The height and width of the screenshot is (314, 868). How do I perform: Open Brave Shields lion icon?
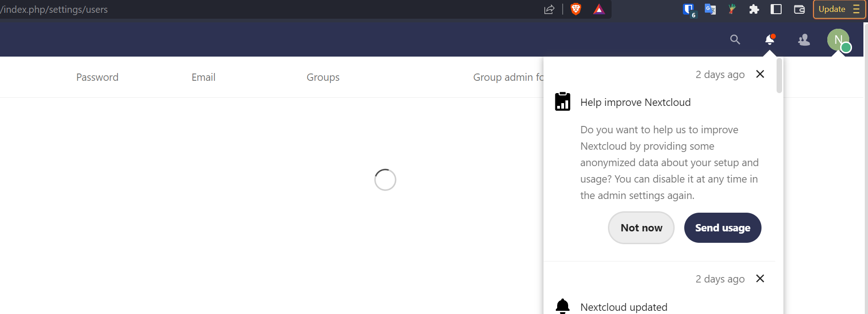click(576, 9)
